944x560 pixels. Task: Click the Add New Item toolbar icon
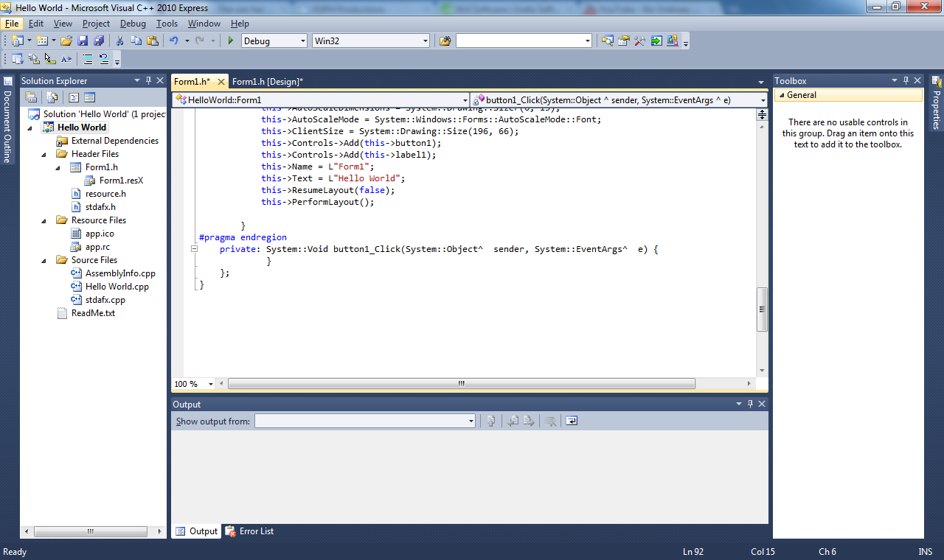[x=42, y=41]
